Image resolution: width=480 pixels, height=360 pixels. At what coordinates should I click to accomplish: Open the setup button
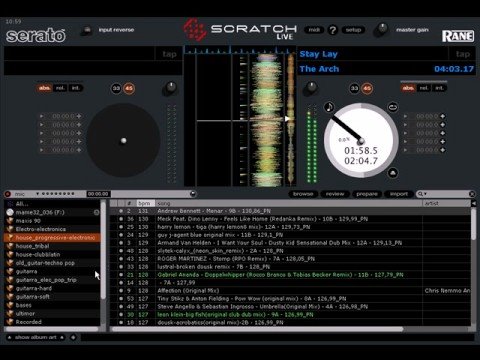click(353, 30)
